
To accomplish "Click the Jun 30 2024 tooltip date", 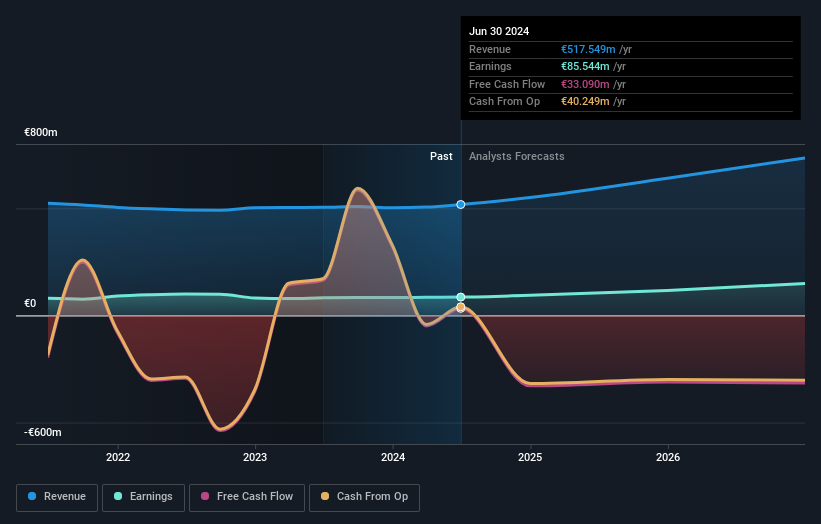I will 499,31.
